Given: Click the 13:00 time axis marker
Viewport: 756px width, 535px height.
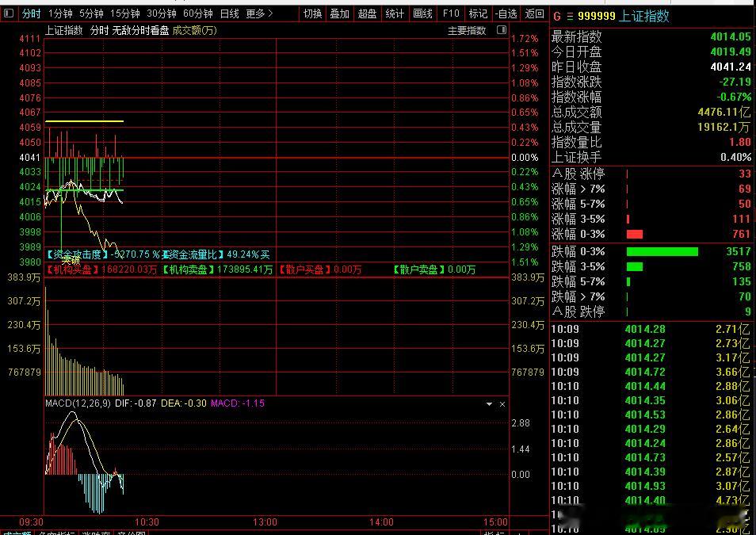Looking at the screenshot, I should point(265,522).
